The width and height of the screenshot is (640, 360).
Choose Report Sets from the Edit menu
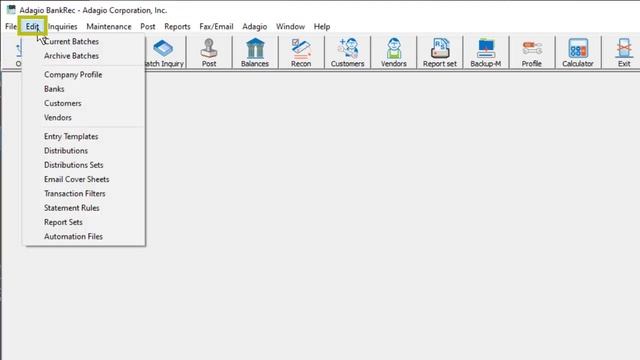84,222
